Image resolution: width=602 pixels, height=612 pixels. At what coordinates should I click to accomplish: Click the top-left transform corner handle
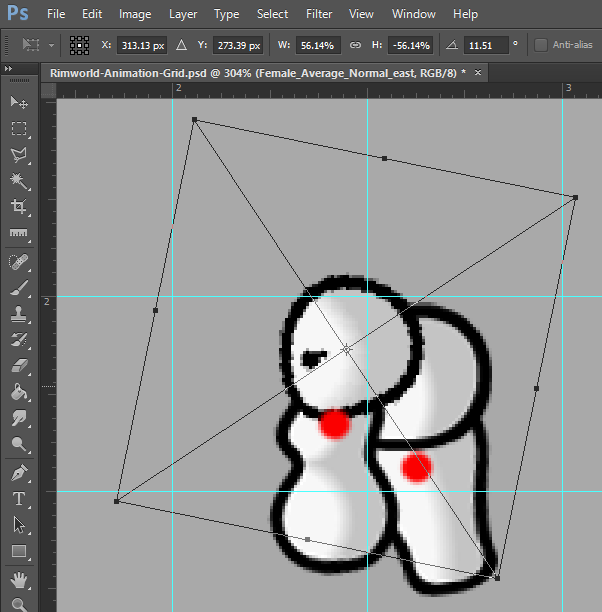[x=194, y=120]
